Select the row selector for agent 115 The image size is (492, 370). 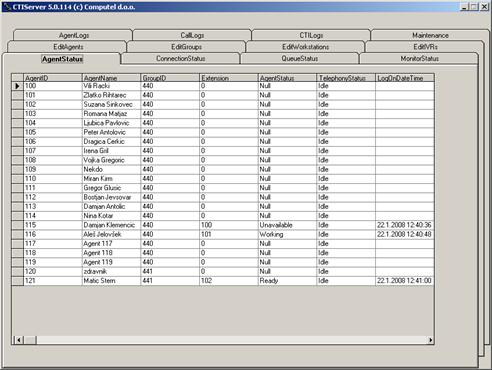click(x=17, y=225)
